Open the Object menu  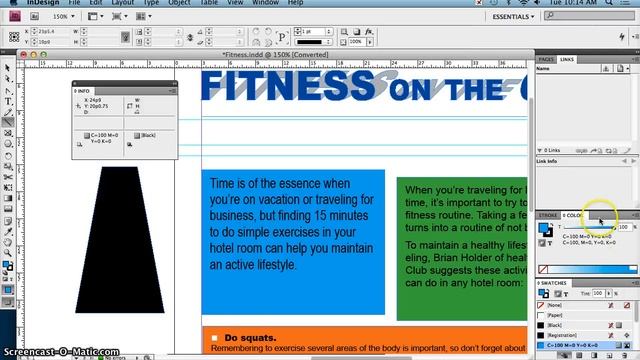179,3
